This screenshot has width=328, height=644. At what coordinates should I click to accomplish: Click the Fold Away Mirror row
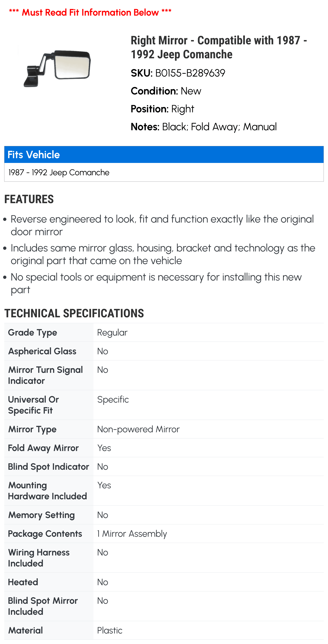[x=164, y=448]
